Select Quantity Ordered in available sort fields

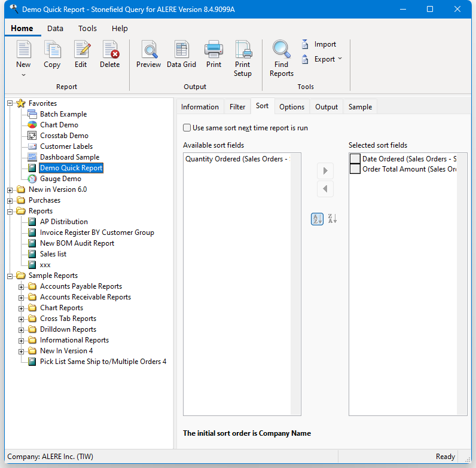[x=237, y=159]
